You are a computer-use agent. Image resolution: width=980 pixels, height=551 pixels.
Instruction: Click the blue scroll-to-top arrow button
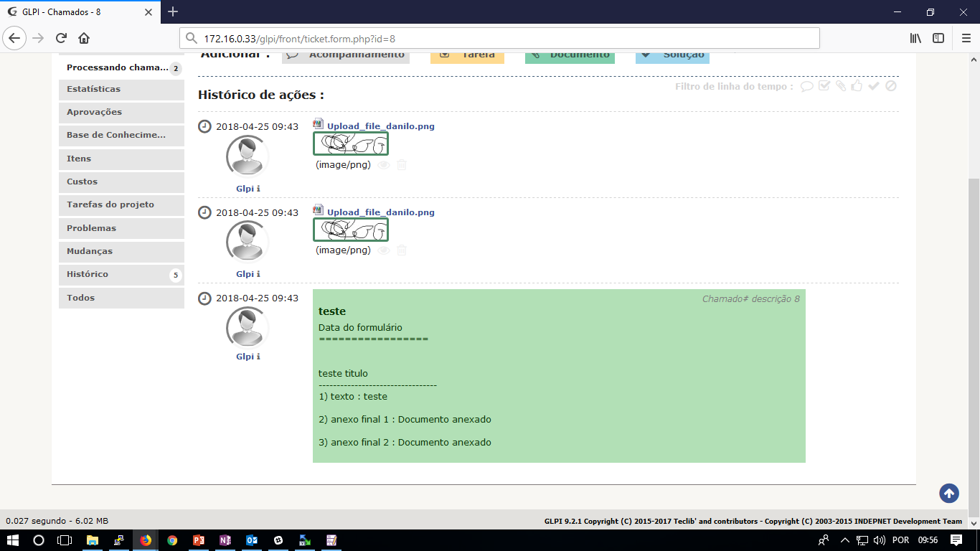[x=948, y=493]
